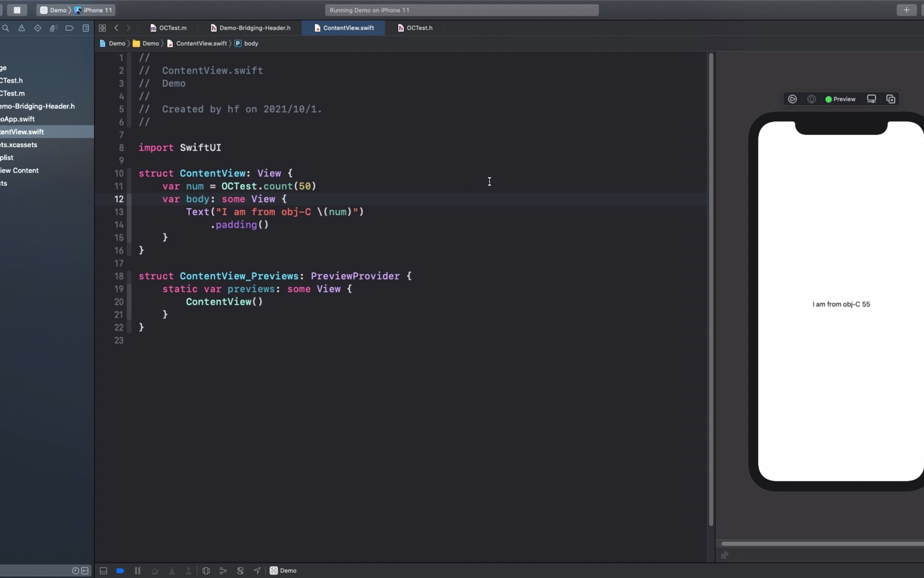Select the ContentView.swift tab
This screenshot has height=578, width=924.
click(344, 28)
